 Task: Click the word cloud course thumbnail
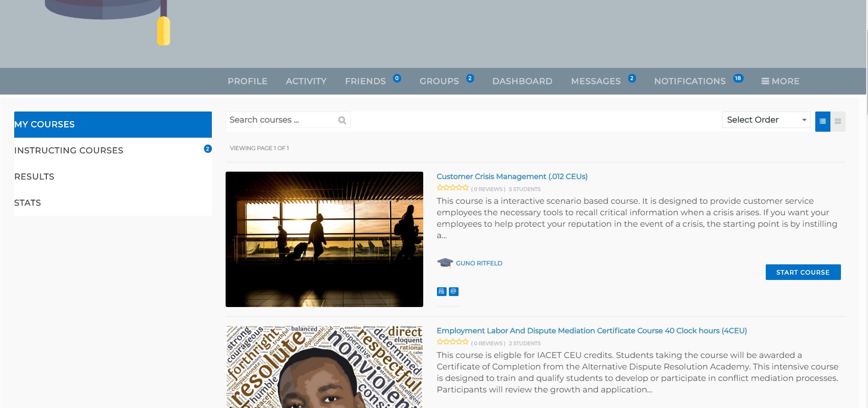[324, 367]
